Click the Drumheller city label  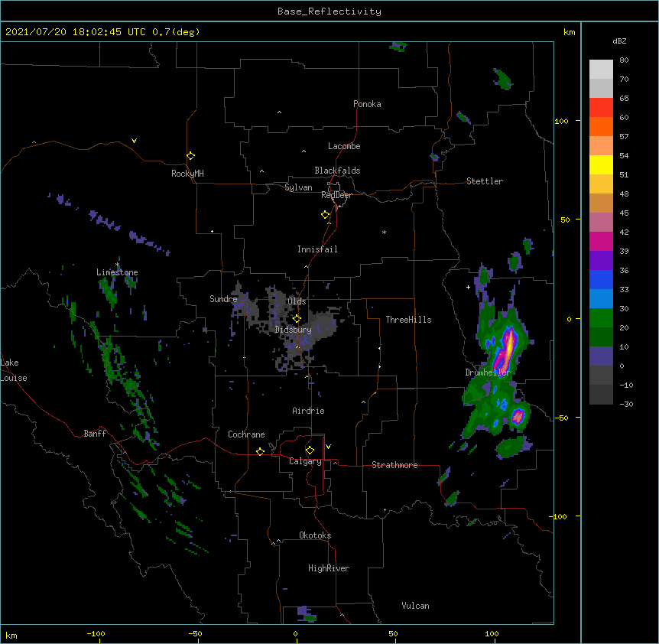[x=488, y=372]
